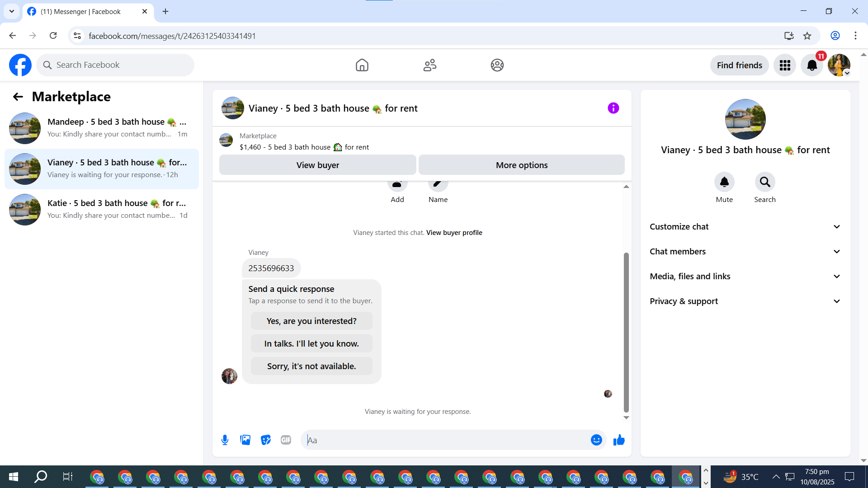This screenshot has width=868, height=488.
Task: Open the GIF picker
Action: tap(286, 440)
